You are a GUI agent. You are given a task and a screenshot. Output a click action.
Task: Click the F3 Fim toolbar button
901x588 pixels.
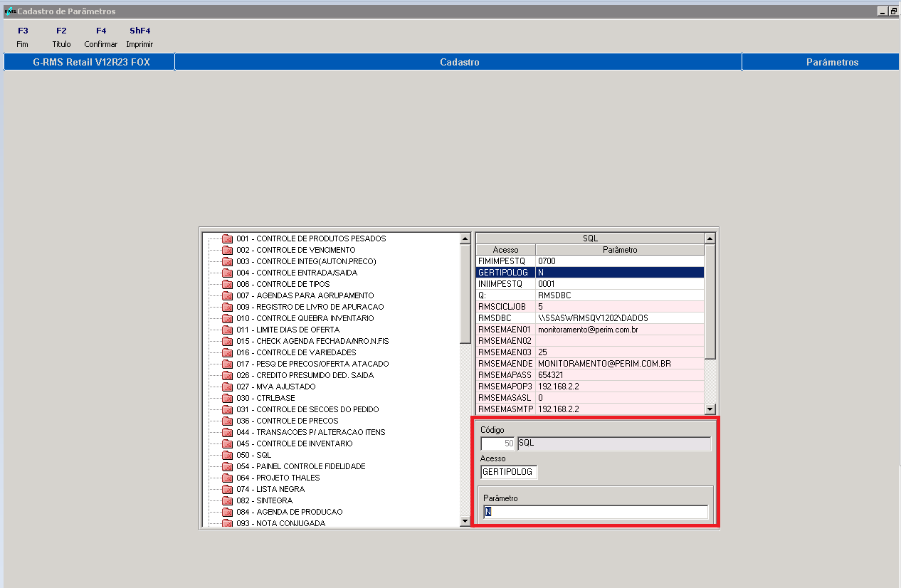click(23, 37)
